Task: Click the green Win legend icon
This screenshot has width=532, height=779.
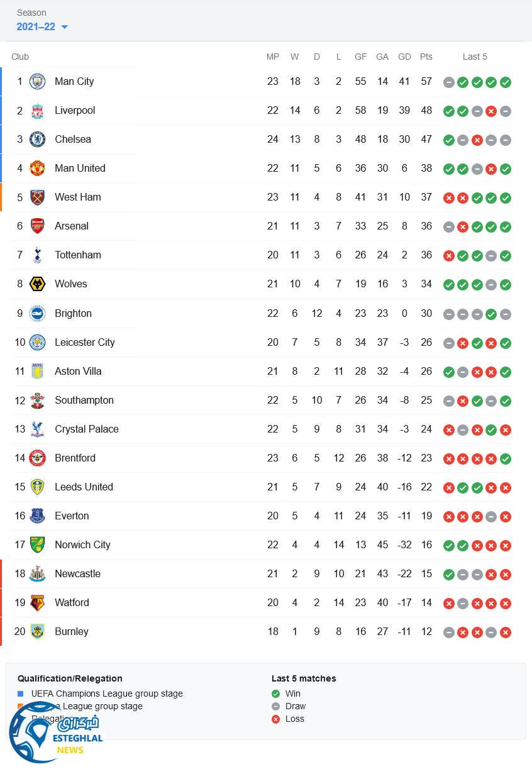Action: [x=275, y=694]
